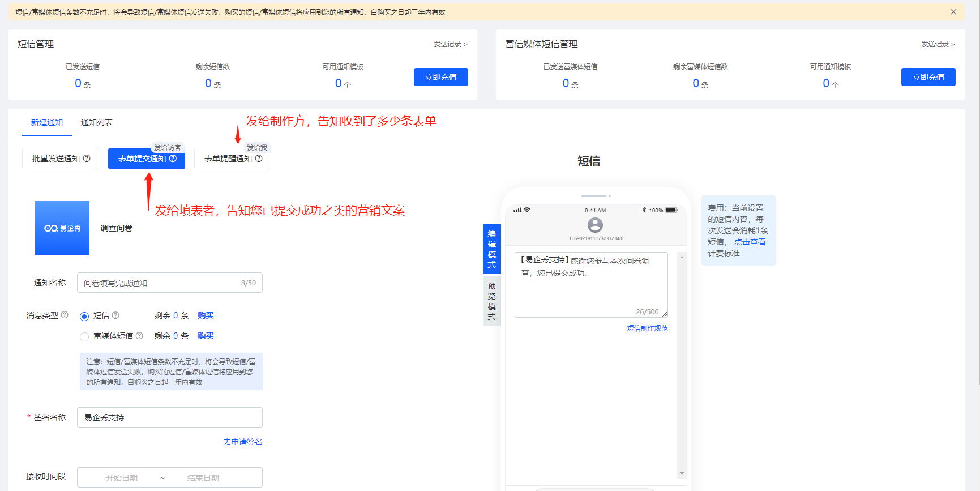Select the 富媒体短信 radio button
This screenshot has width=980, height=491.
point(84,337)
